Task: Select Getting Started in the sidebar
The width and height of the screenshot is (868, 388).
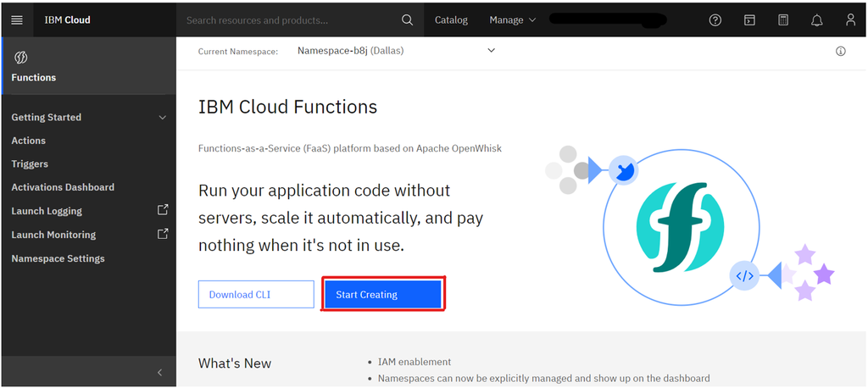Action: [x=46, y=118]
